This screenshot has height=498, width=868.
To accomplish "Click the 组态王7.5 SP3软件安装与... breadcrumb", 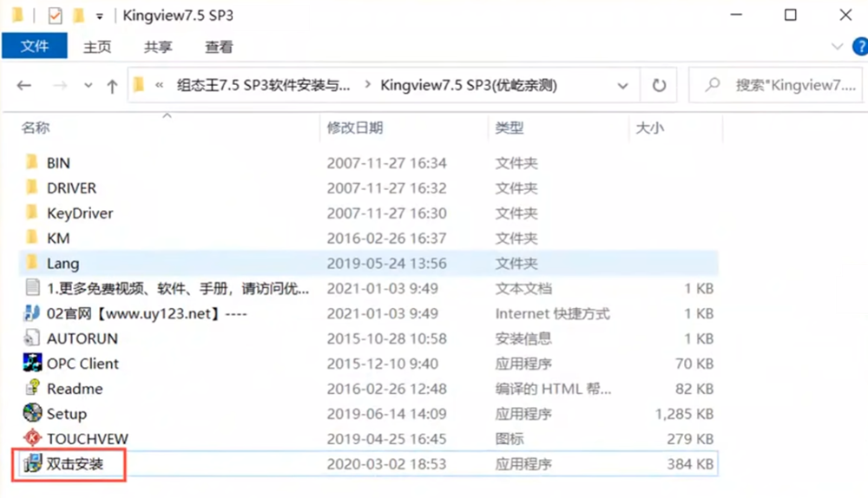I will click(x=264, y=85).
